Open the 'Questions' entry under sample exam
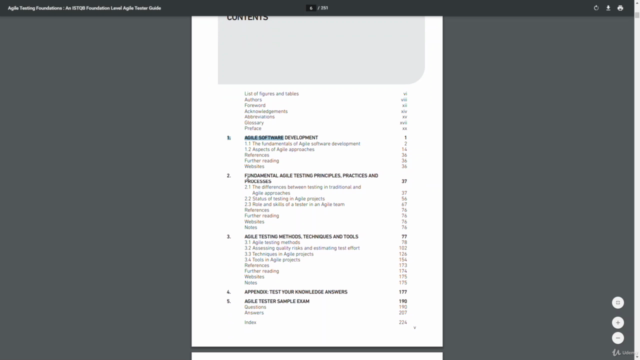The image size is (640, 360). (x=255, y=307)
